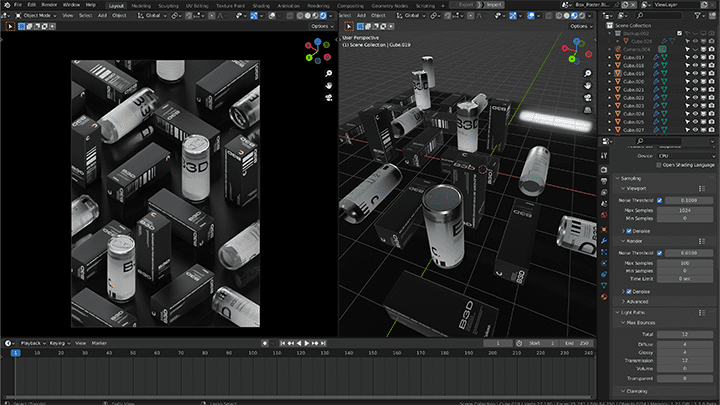The image size is (720, 405).
Task: Open the Modifiers wrench properties tab
Action: (x=604, y=241)
